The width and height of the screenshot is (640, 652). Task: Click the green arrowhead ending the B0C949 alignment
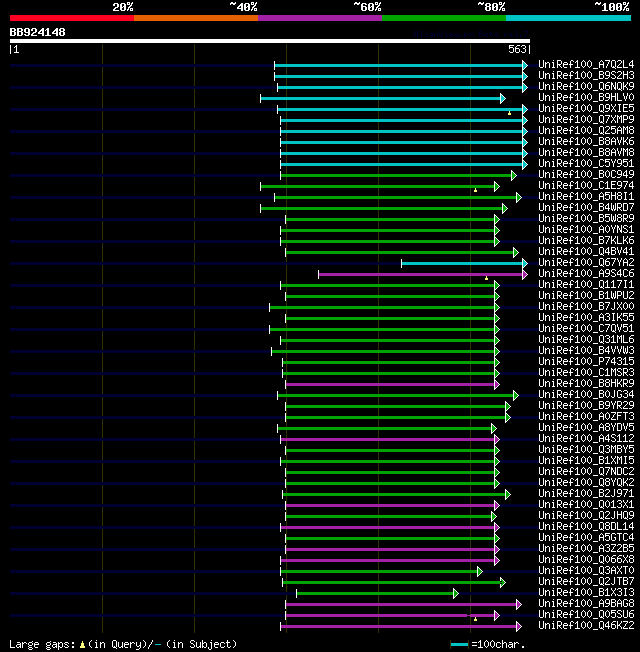[x=514, y=175]
